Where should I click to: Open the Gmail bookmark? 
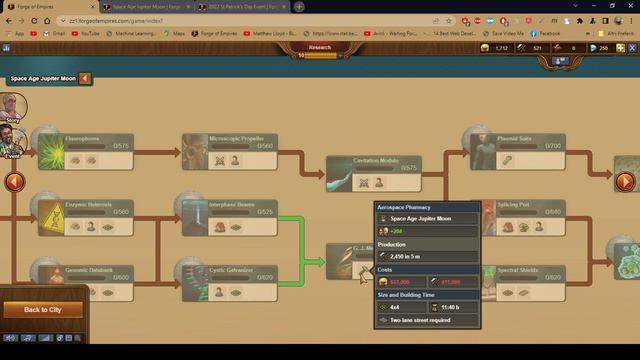[x=54, y=33]
